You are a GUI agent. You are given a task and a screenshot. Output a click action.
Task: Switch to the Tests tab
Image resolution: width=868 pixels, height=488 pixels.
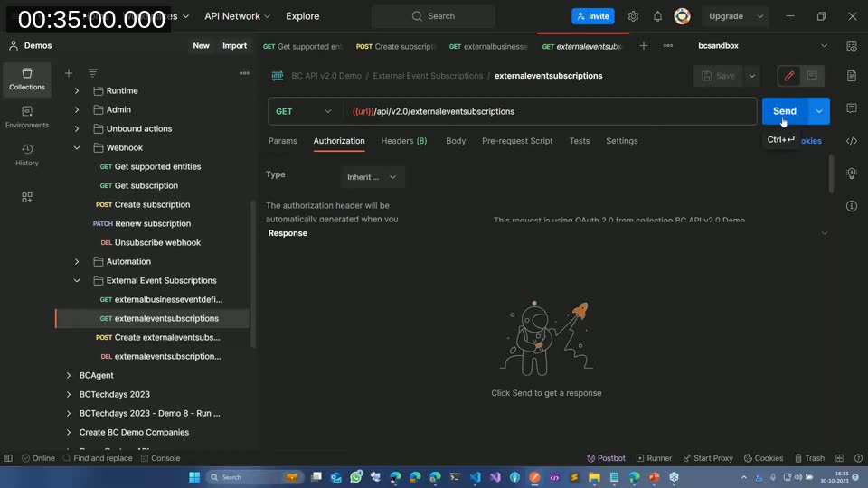click(579, 141)
